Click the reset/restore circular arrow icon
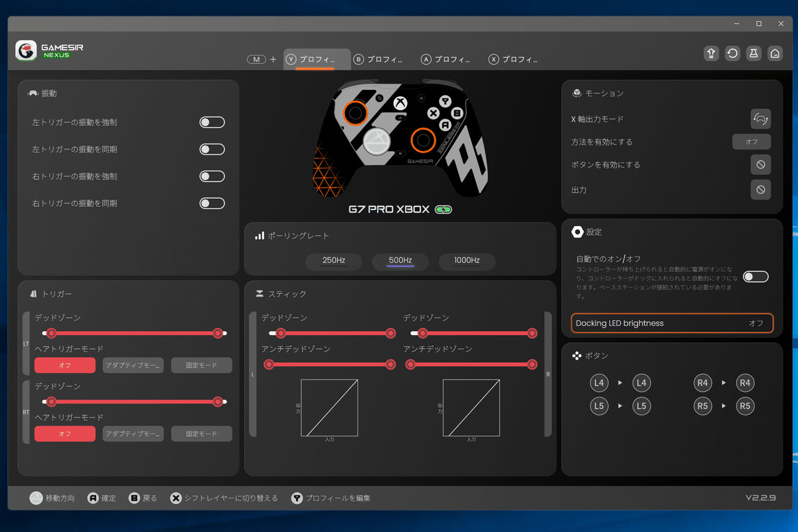Image resolution: width=798 pixels, height=532 pixels. (x=732, y=53)
